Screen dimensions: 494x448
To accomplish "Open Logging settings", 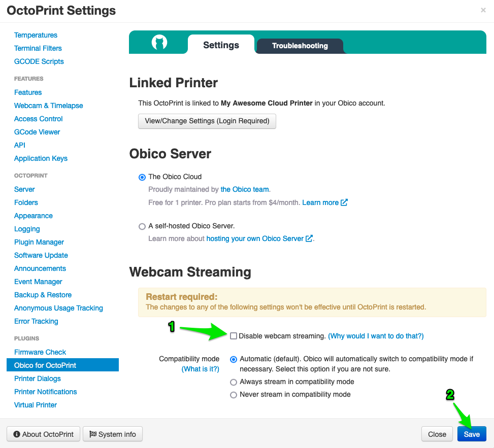I will tap(27, 229).
